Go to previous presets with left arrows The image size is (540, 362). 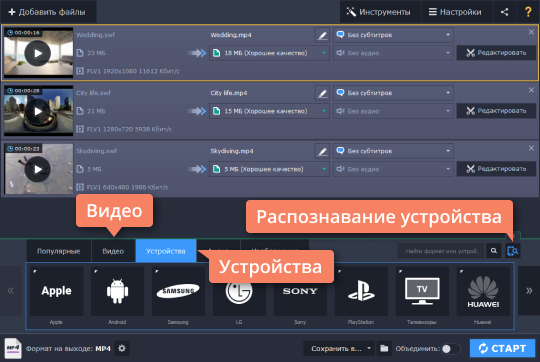pyautogui.click(x=11, y=291)
